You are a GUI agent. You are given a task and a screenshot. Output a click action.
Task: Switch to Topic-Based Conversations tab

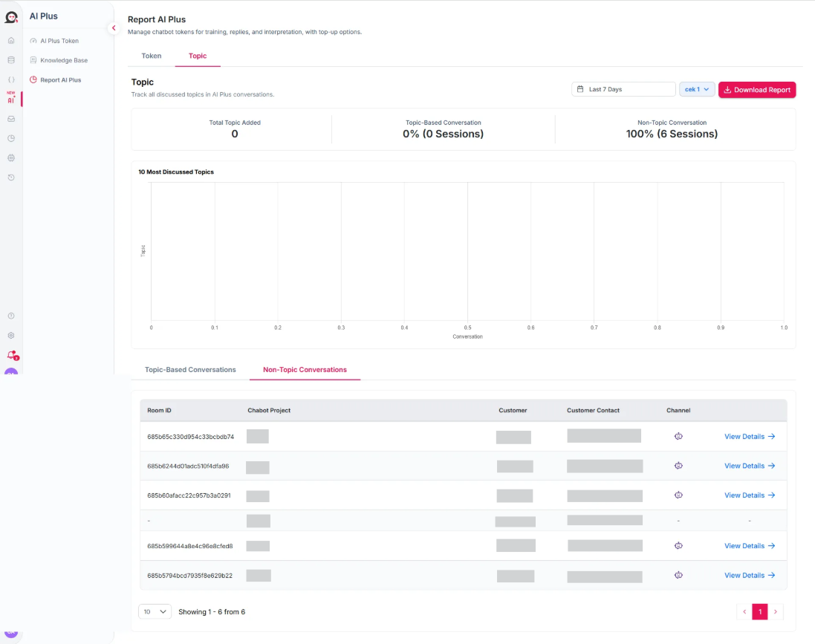tap(190, 369)
